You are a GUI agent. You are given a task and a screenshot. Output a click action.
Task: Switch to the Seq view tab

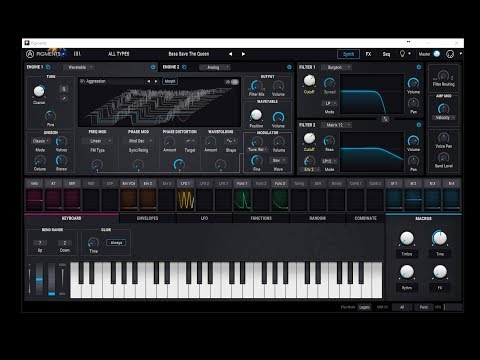[386, 54]
